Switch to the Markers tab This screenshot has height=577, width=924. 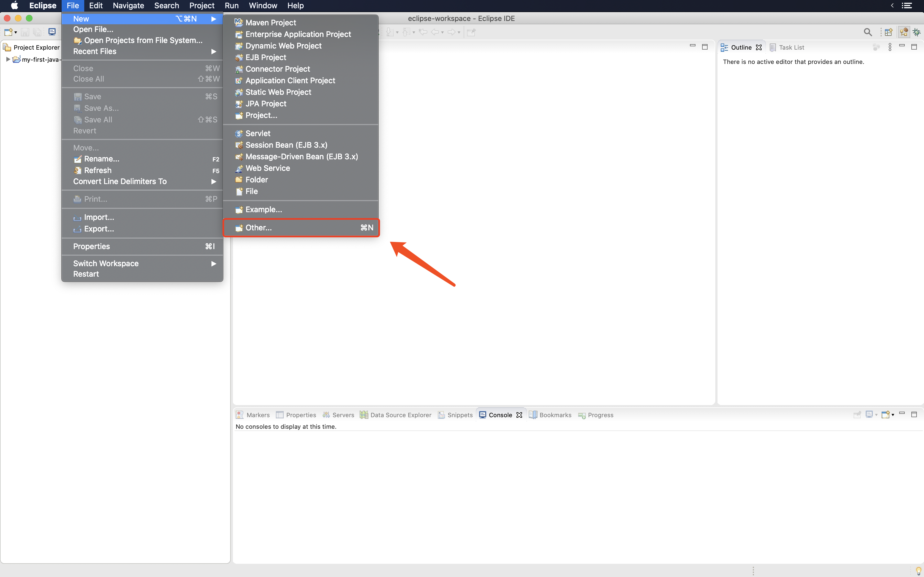253,415
